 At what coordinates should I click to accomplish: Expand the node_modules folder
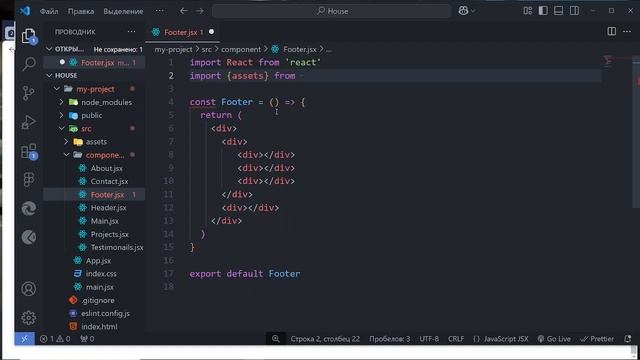(x=61, y=102)
